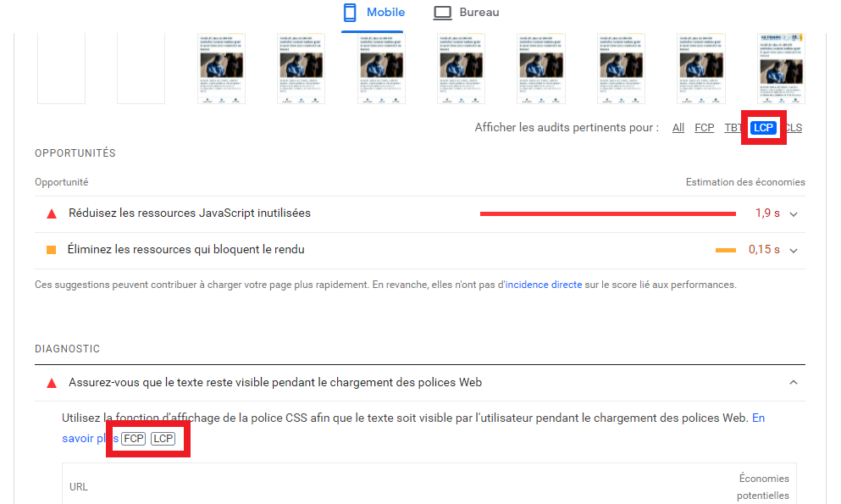The height and width of the screenshot is (504, 841).
Task: Select the highlighted LCP audit filter
Action: point(764,128)
